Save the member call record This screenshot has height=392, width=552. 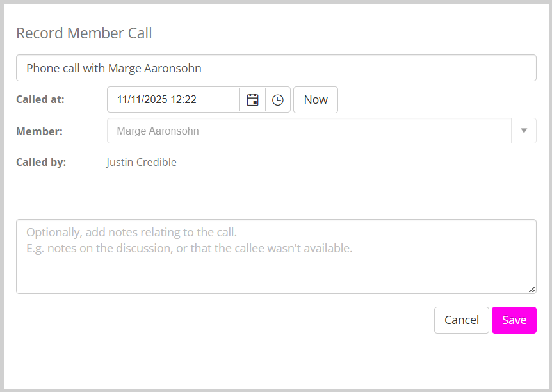pos(514,320)
